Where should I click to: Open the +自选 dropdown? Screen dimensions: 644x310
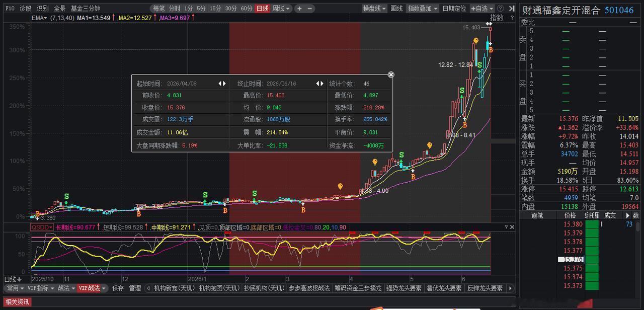[482, 9]
